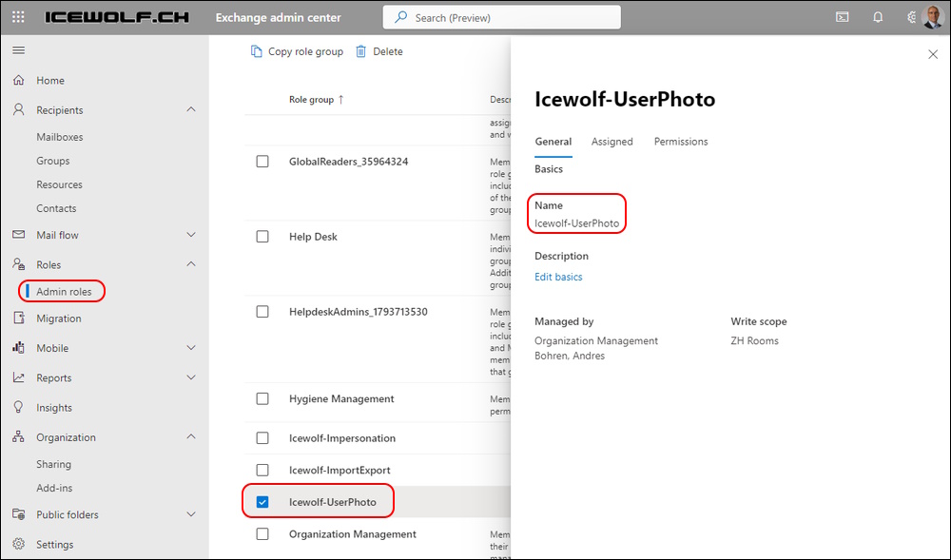951x560 pixels.
Task: Open Contacts under Recipients
Action: (x=56, y=208)
